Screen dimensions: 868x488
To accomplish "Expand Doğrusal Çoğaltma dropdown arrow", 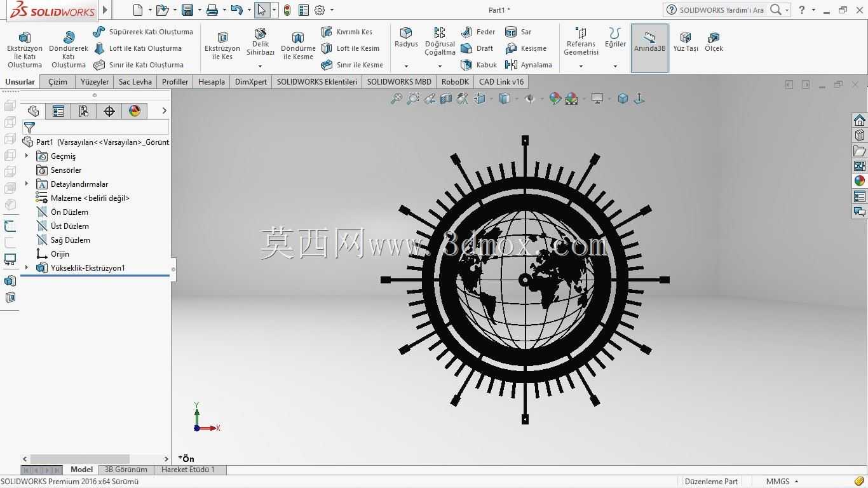I will [440, 66].
